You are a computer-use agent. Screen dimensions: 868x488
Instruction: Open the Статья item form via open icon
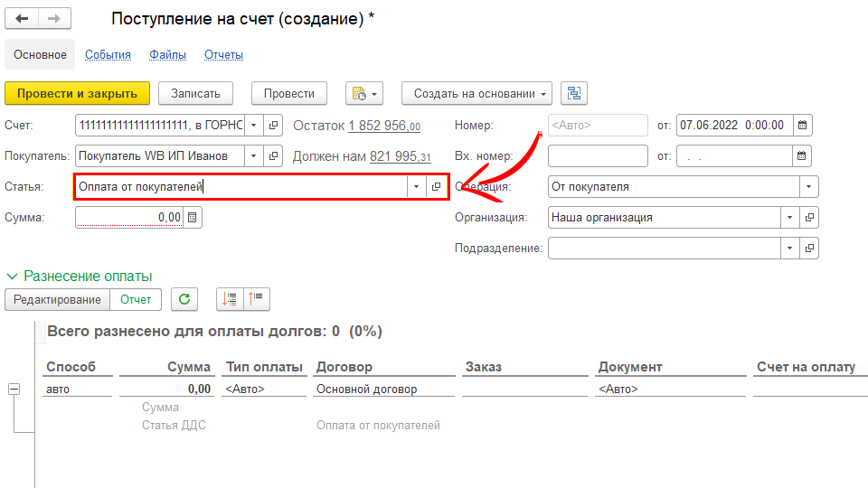tap(437, 187)
